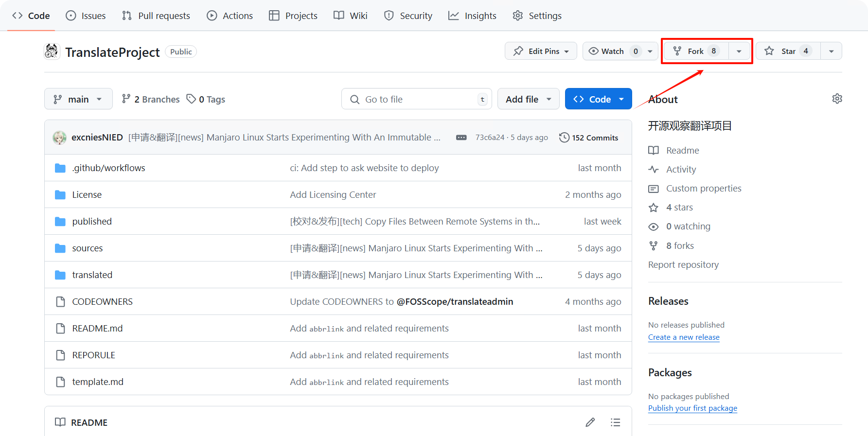Star the repository
Screen dimensions: 868x436
788,51
